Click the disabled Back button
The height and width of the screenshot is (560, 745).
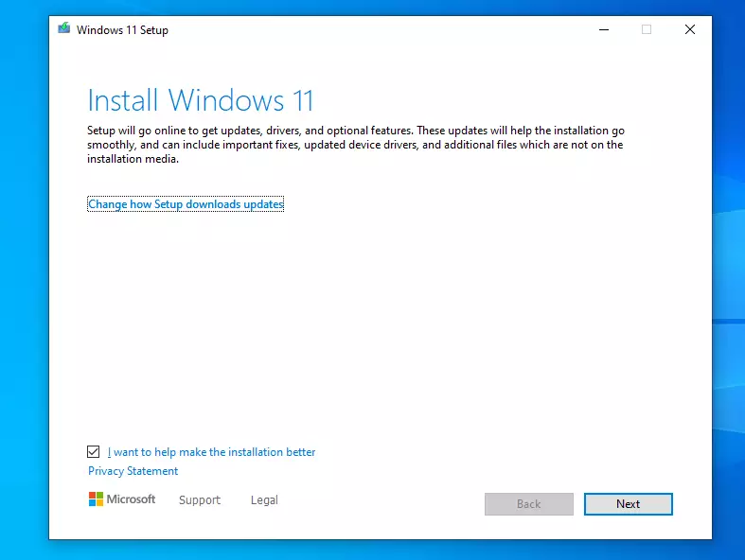click(529, 504)
